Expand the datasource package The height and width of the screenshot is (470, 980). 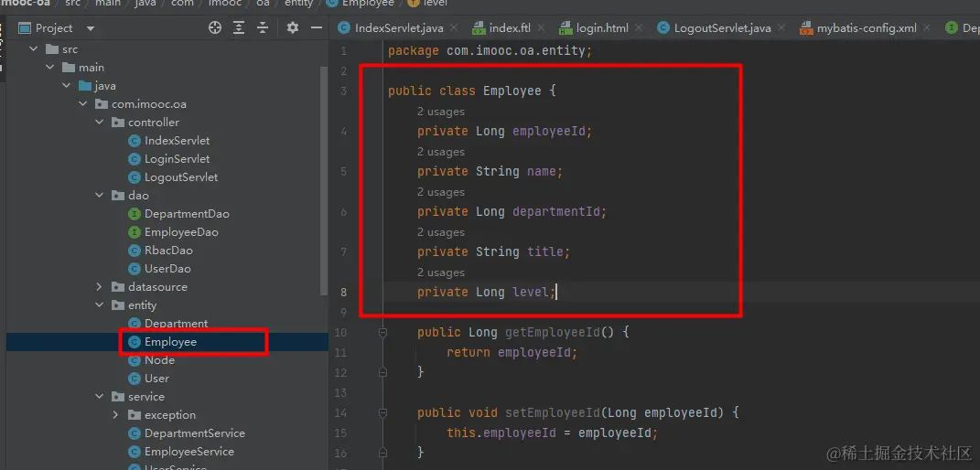click(99, 287)
